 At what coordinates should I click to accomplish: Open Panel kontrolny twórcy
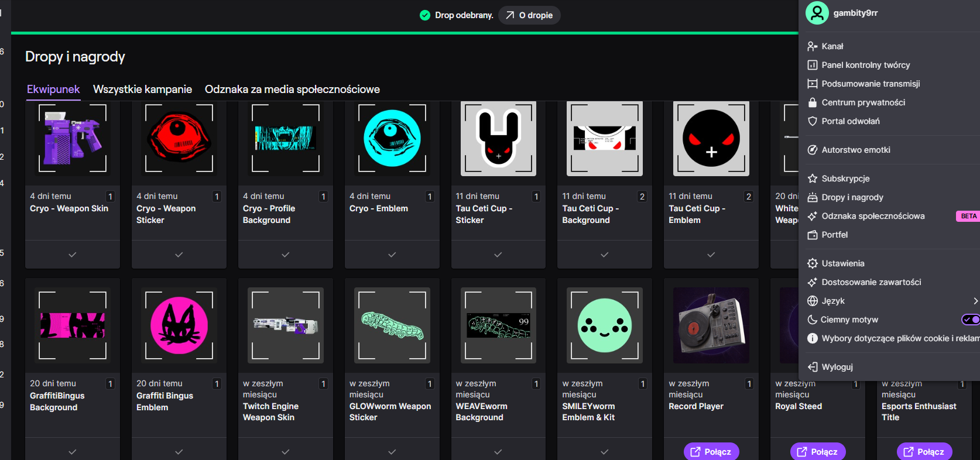point(865,65)
